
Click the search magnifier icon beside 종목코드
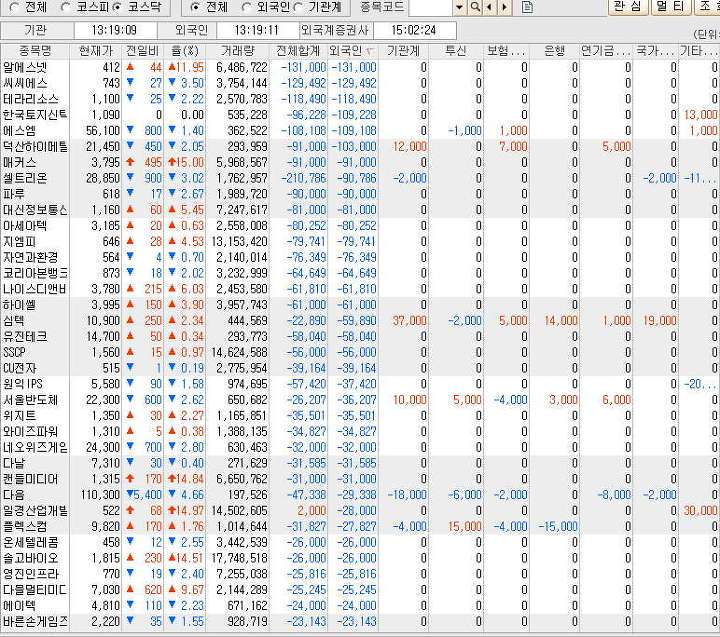[475, 7]
